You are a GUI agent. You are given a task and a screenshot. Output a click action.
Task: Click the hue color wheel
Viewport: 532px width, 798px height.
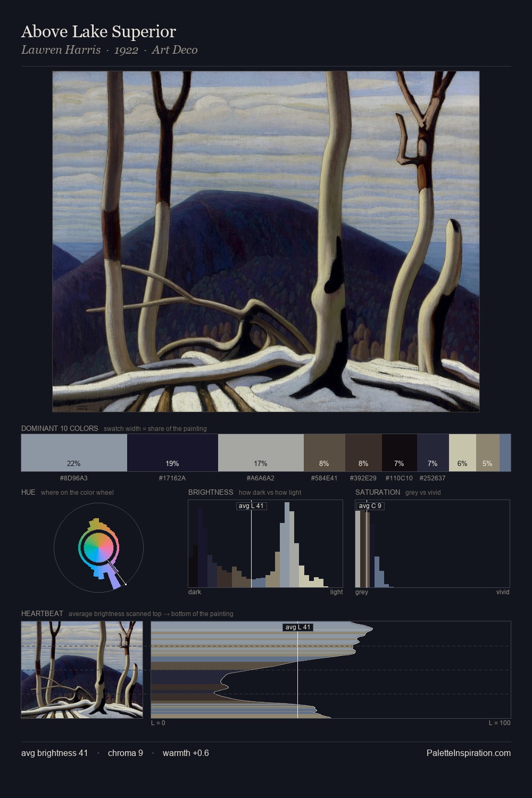98,547
